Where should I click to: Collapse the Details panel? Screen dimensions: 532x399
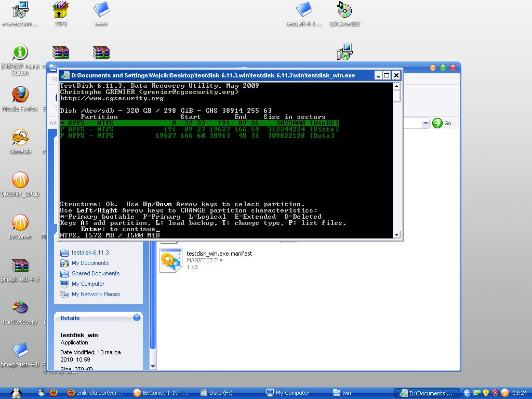click(137, 318)
